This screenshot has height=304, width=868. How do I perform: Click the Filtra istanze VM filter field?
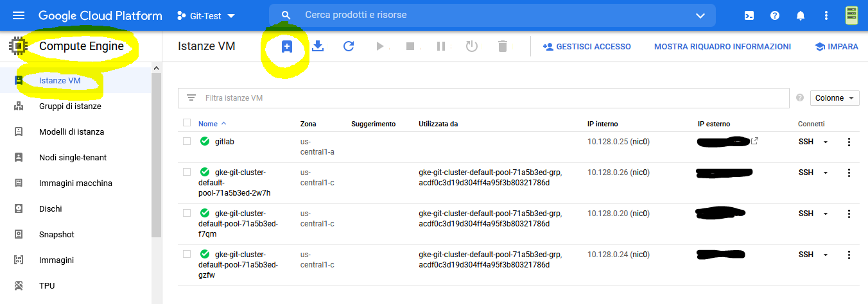tap(483, 98)
